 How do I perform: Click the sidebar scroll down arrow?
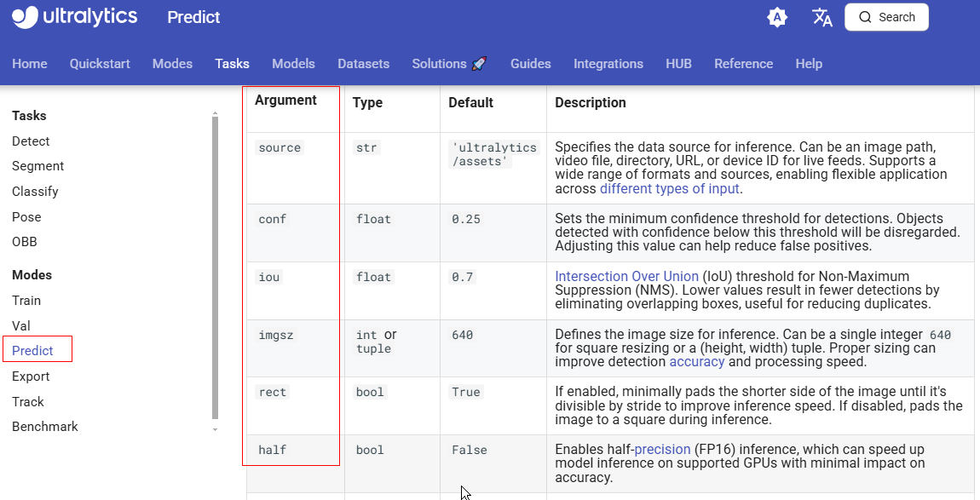(x=215, y=430)
